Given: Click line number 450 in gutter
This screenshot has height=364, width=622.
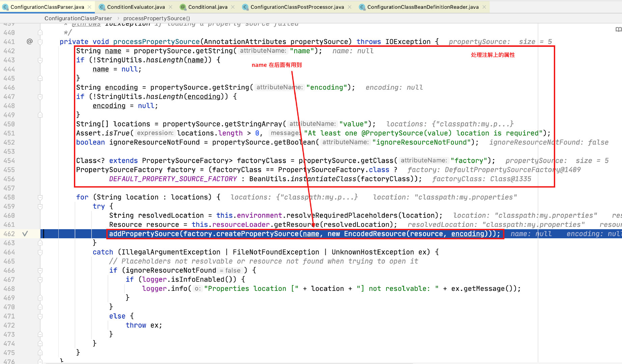Looking at the screenshot, I should [9, 124].
